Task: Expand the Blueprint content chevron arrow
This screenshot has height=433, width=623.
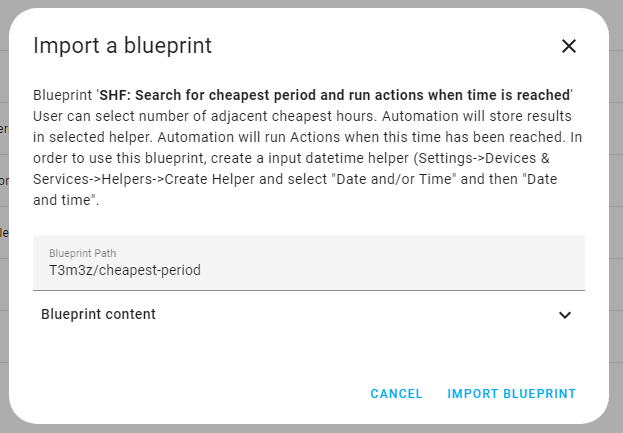Action: point(564,315)
